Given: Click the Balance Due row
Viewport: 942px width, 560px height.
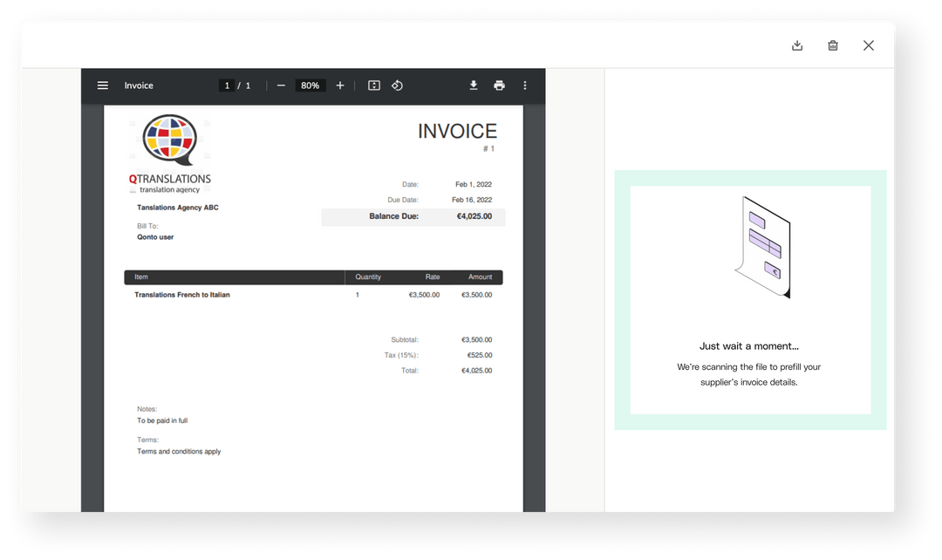Looking at the screenshot, I should 413,216.
